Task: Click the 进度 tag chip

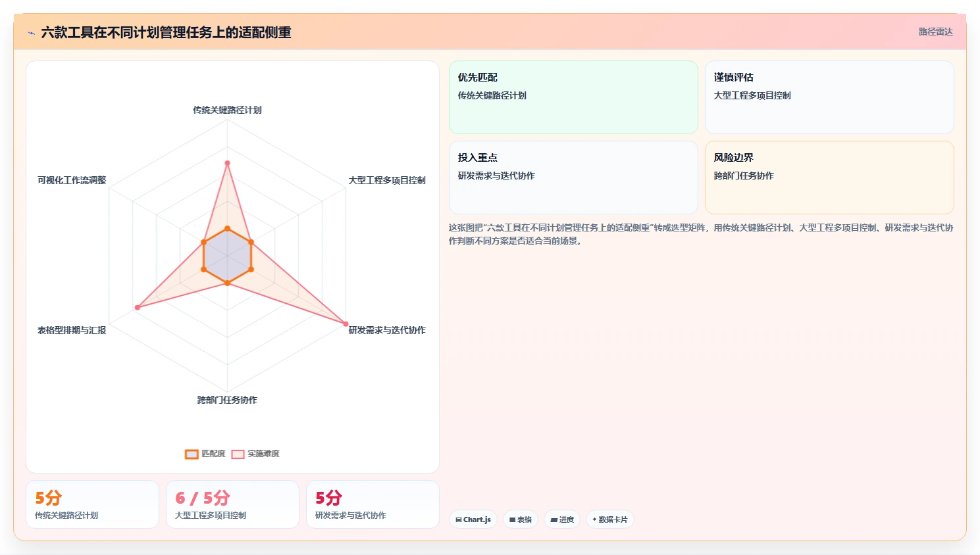Action: 562,519
